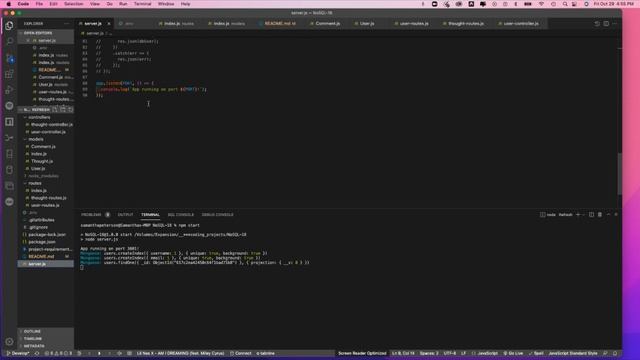This screenshot has height=360, width=640.
Task: Click Connect in the status bar
Action: coord(240,353)
